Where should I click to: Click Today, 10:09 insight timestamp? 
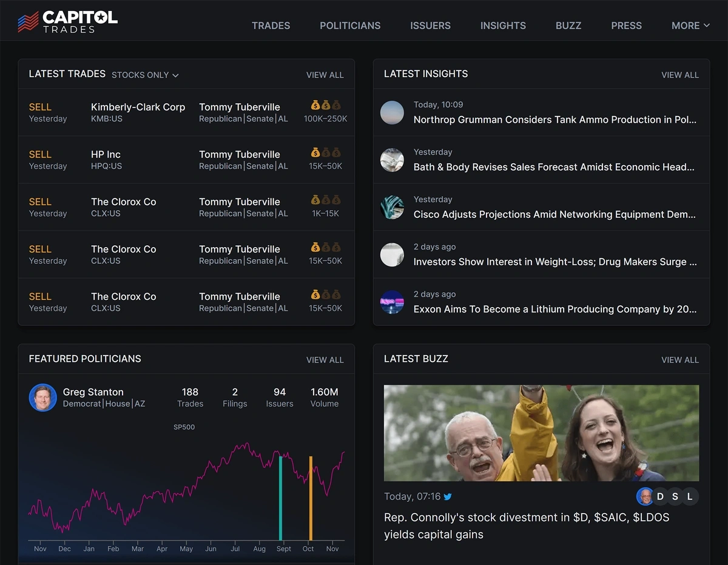(x=438, y=104)
